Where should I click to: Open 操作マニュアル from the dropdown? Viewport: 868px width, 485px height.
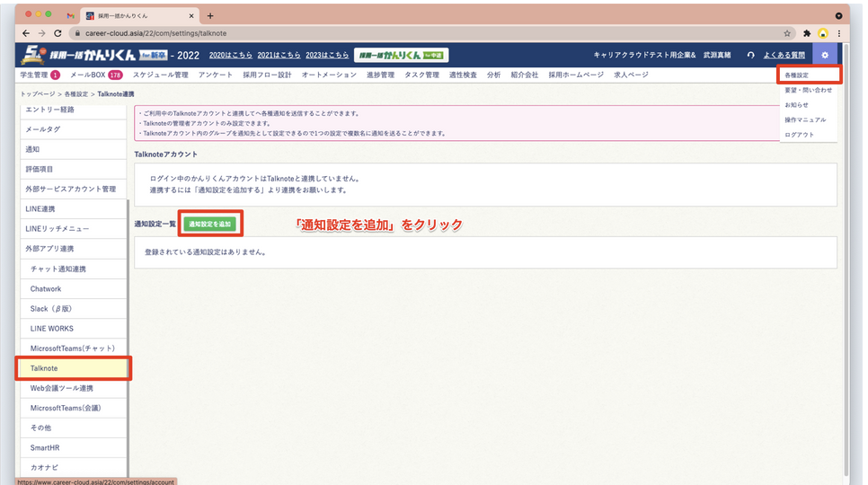pyautogui.click(x=804, y=119)
